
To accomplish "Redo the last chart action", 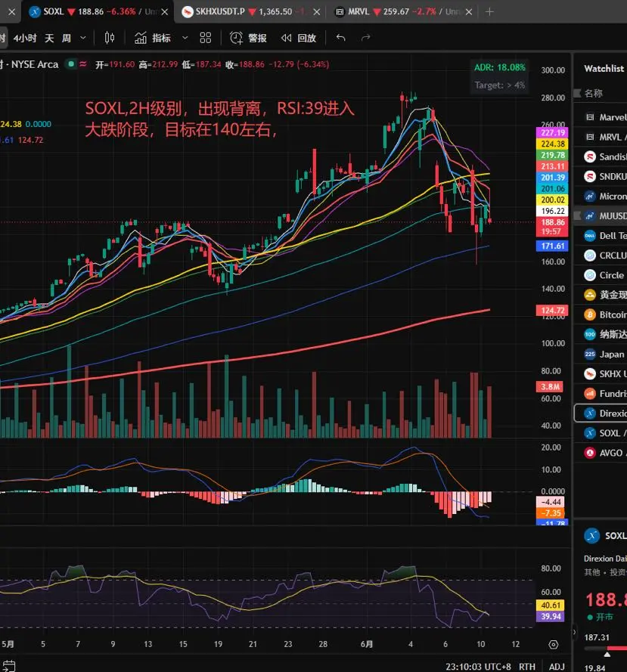I will tap(365, 38).
